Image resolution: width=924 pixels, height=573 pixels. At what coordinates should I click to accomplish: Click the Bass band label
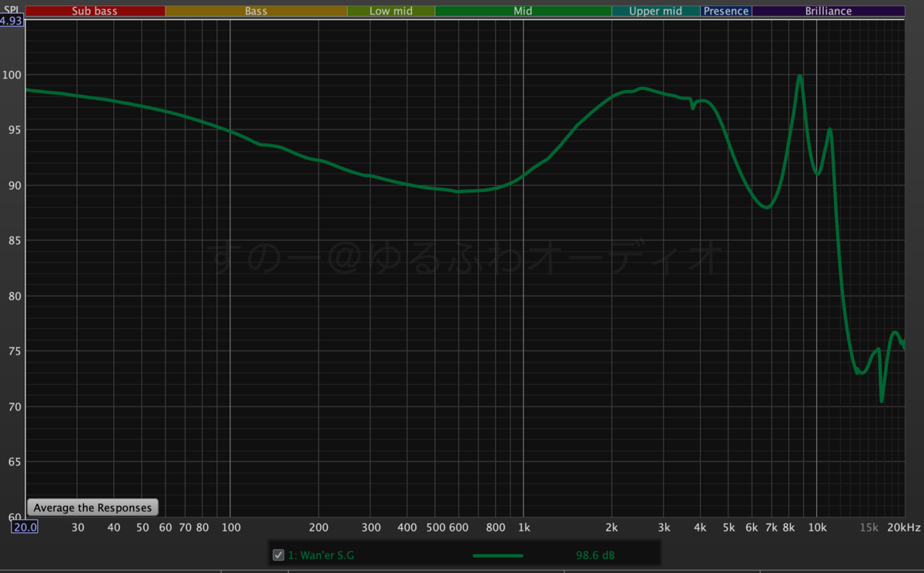256,11
